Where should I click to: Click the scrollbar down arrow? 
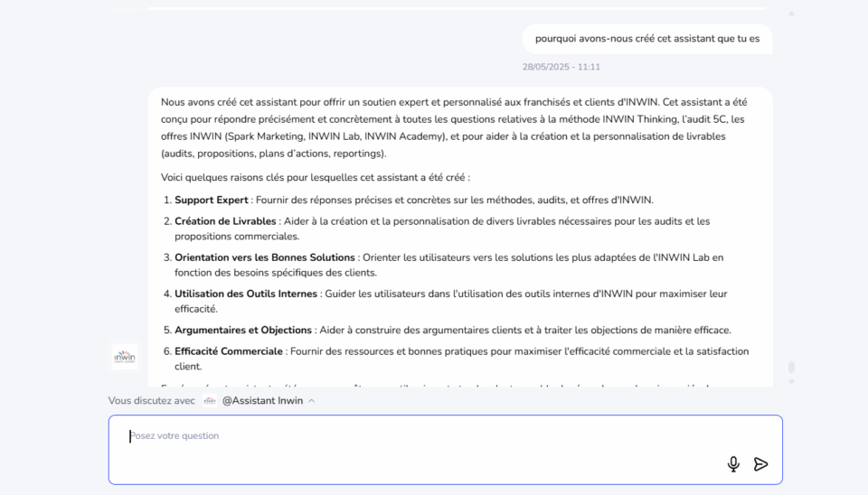coord(792,381)
